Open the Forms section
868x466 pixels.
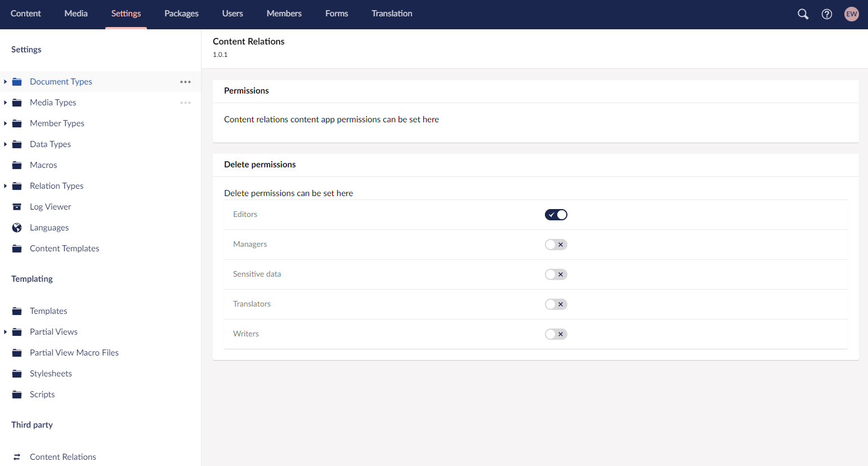[x=337, y=14]
